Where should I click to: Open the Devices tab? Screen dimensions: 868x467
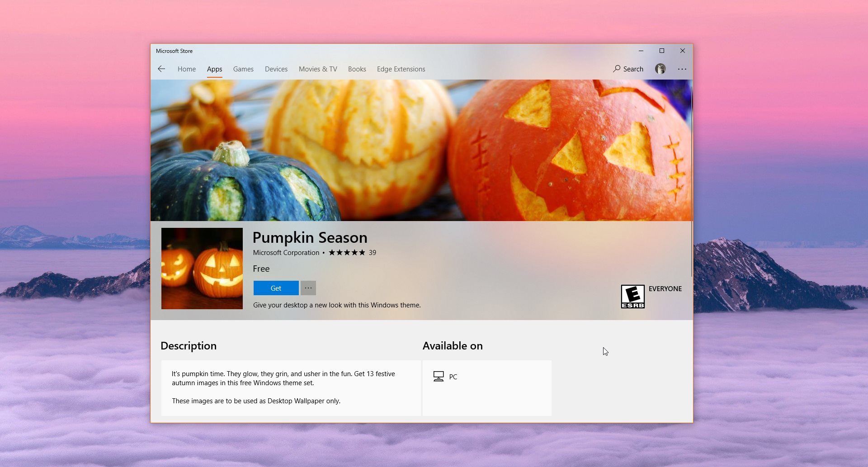[x=276, y=69]
